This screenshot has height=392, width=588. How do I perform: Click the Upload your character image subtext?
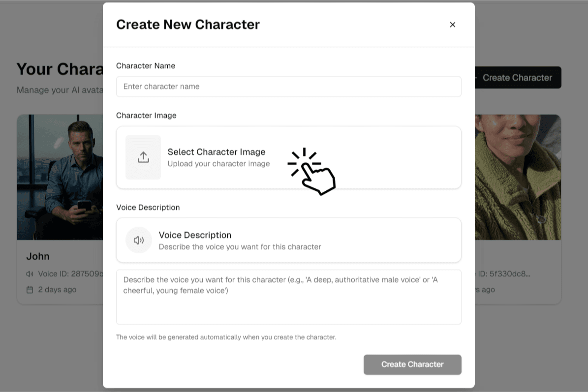click(218, 164)
